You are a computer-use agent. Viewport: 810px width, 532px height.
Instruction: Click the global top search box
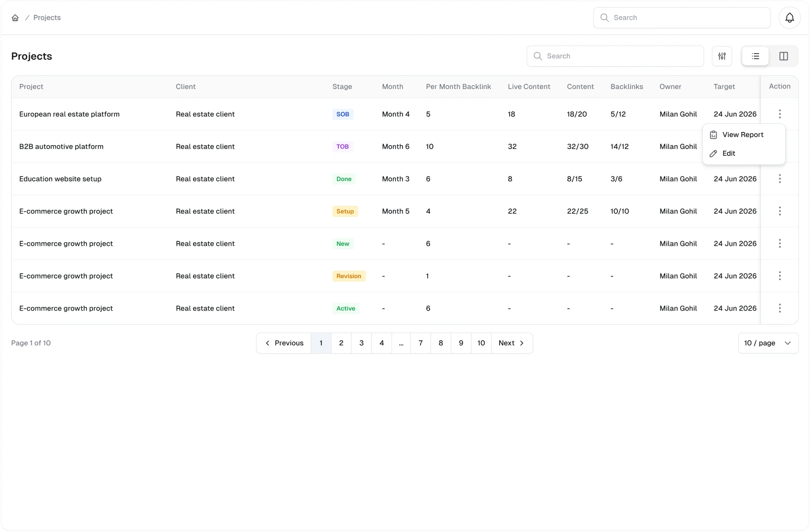tap(682, 18)
